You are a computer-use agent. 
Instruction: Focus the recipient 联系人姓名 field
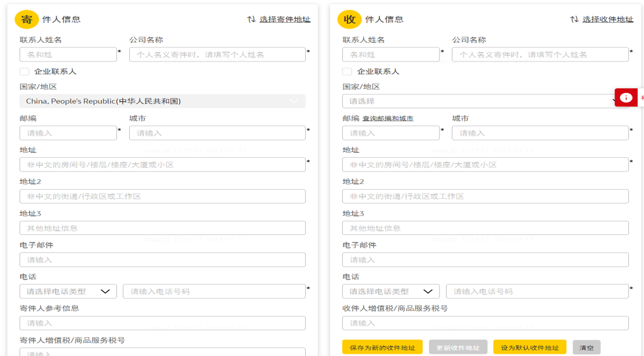click(x=391, y=55)
